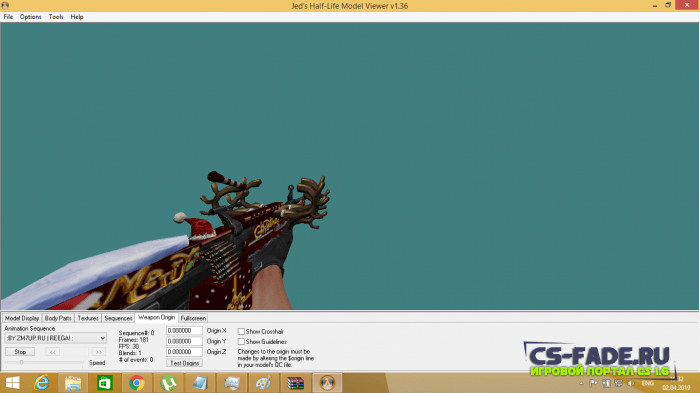This screenshot has width=700, height=393.
Task: Open Google Chrome from the taskbar
Action: point(137,383)
